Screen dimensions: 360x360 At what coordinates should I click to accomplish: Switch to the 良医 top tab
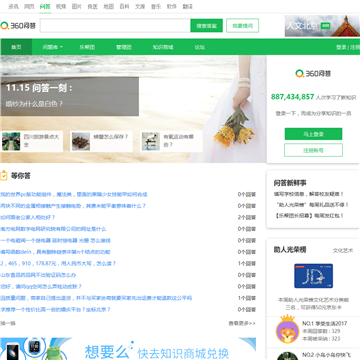[93, 6]
